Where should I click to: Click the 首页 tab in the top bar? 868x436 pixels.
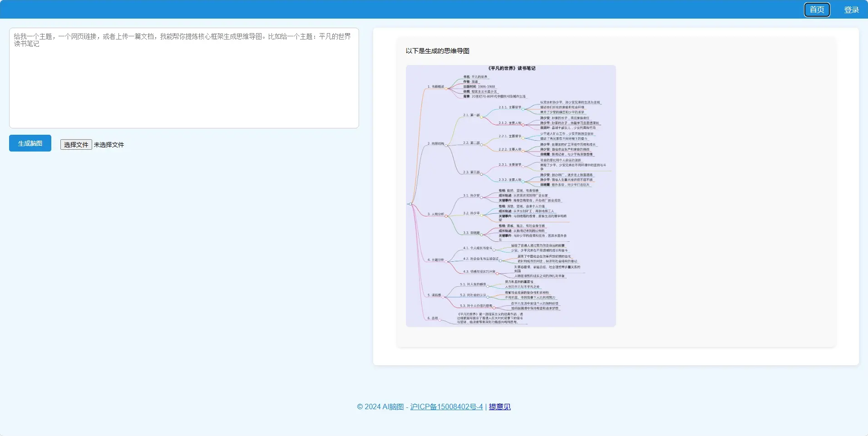[817, 10]
